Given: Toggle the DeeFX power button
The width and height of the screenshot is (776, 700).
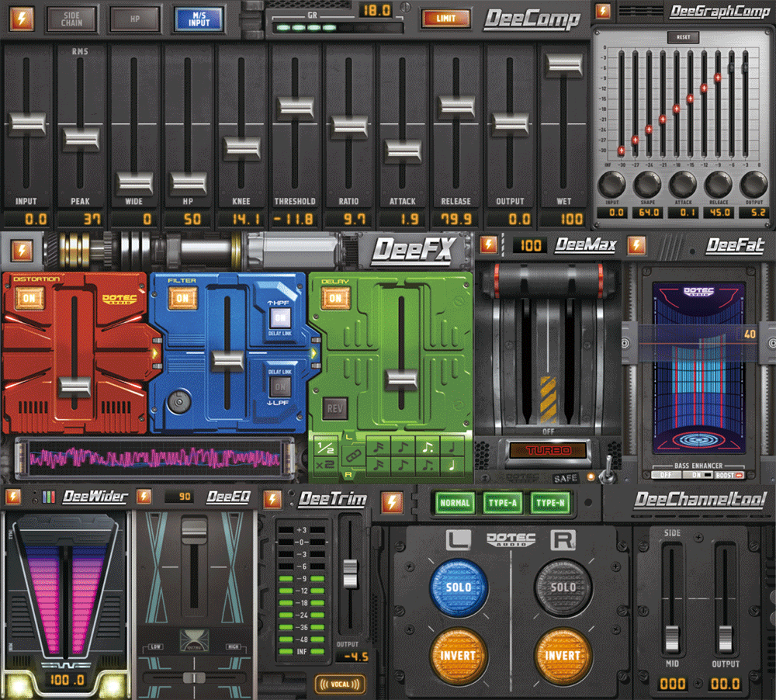Looking at the screenshot, I should pos(22,250).
